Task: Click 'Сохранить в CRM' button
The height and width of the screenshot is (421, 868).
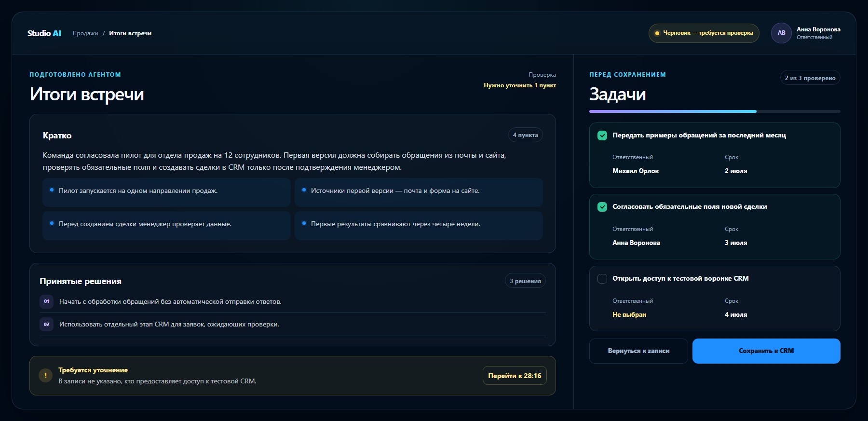Action: click(x=766, y=351)
